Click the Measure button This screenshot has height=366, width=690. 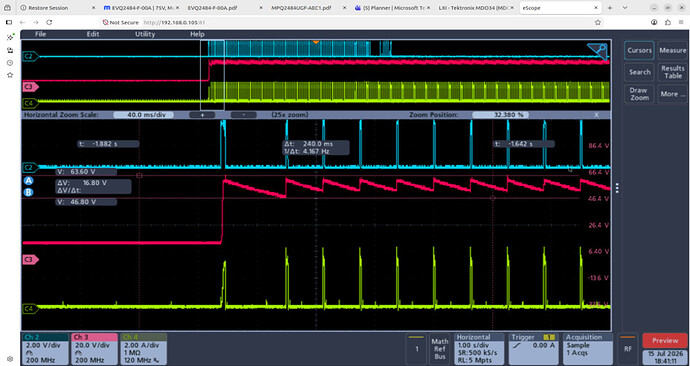pos(672,51)
